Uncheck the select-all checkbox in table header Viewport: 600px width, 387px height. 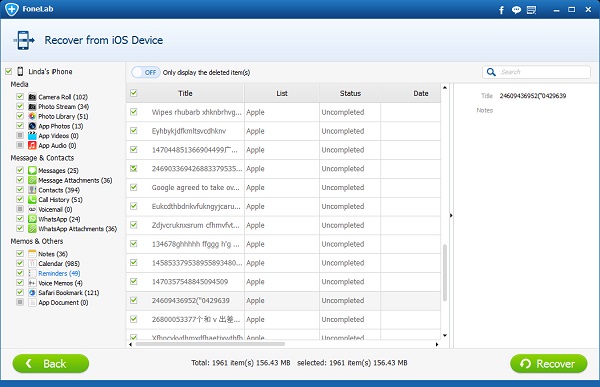click(134, 93)
